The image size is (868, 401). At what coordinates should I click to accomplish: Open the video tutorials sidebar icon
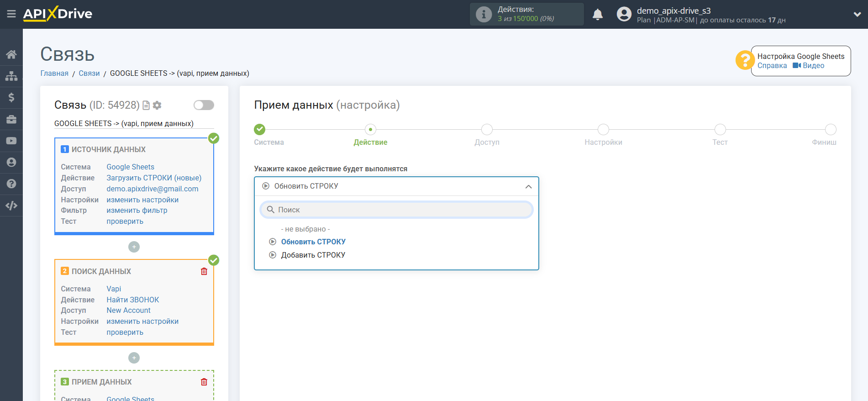pos(11,141)
